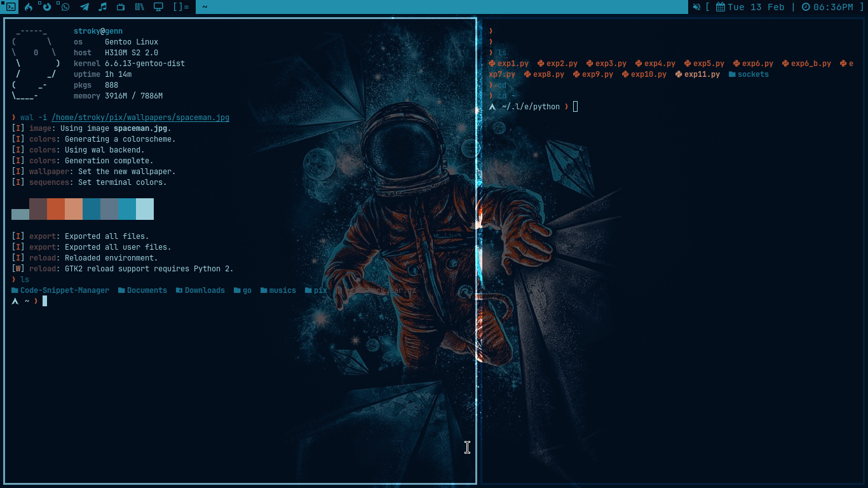Click the light blue palette swatch
Image resolution: width=868 pixels, height=488 pixels.
click(x=144, y=209)
